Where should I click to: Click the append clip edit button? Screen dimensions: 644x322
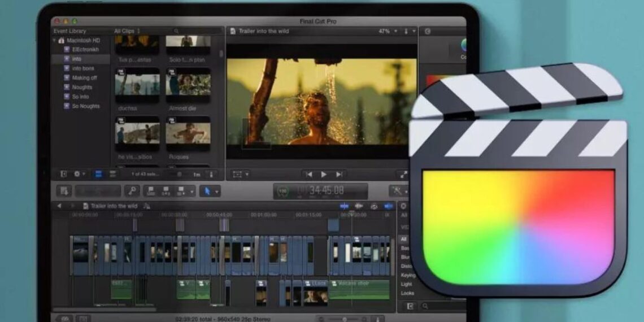pos(180,191)
